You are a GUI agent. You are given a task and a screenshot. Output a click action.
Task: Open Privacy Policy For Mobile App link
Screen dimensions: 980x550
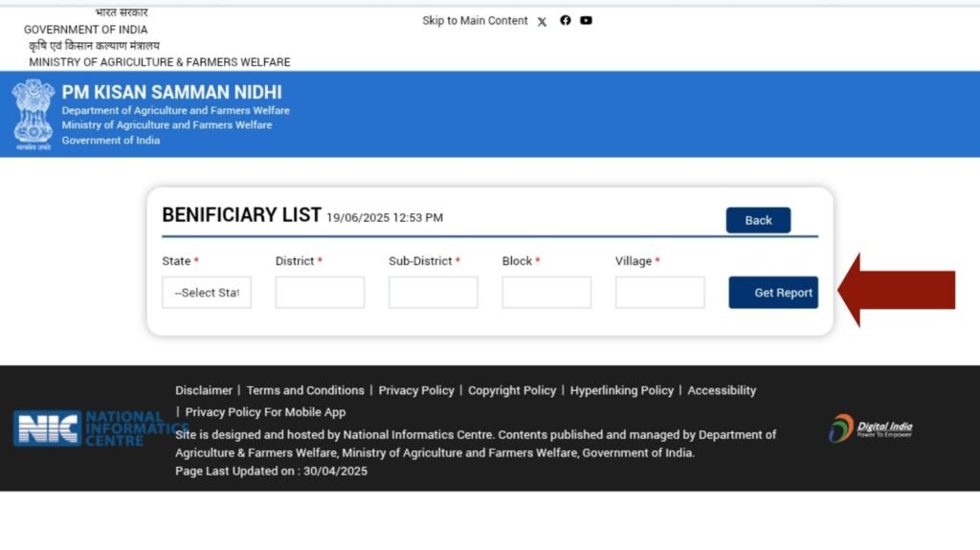(265, 412)
